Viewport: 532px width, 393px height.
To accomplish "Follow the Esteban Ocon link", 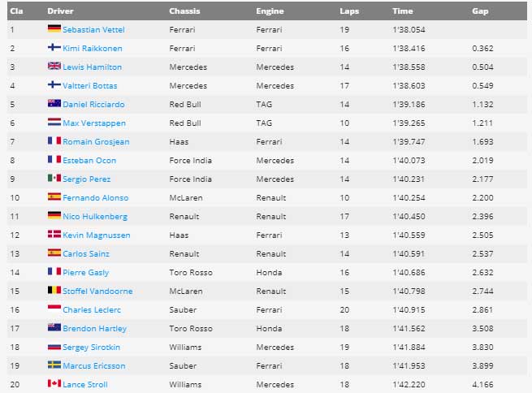I will point(89,160).
